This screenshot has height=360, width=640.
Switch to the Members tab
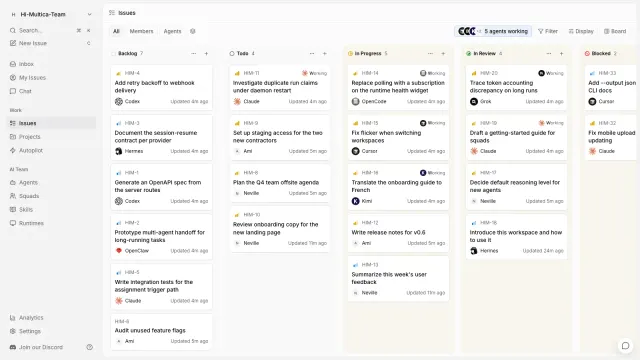(x=141, y=31)
